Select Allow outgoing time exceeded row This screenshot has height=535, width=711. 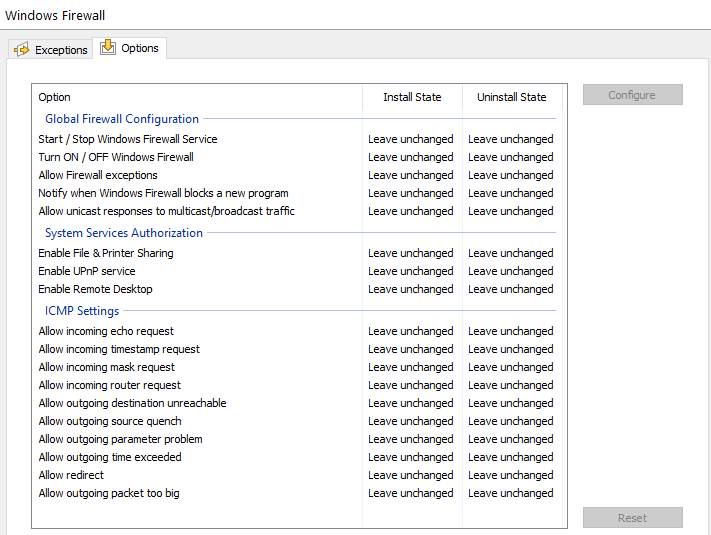coord(297,457)
